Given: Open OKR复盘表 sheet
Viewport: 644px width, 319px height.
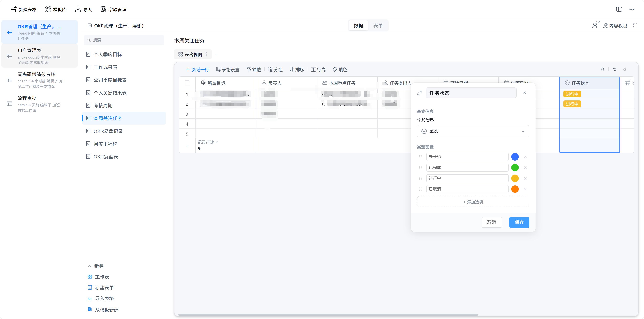Looking at the screenshot, I should [x=124, y=157].
